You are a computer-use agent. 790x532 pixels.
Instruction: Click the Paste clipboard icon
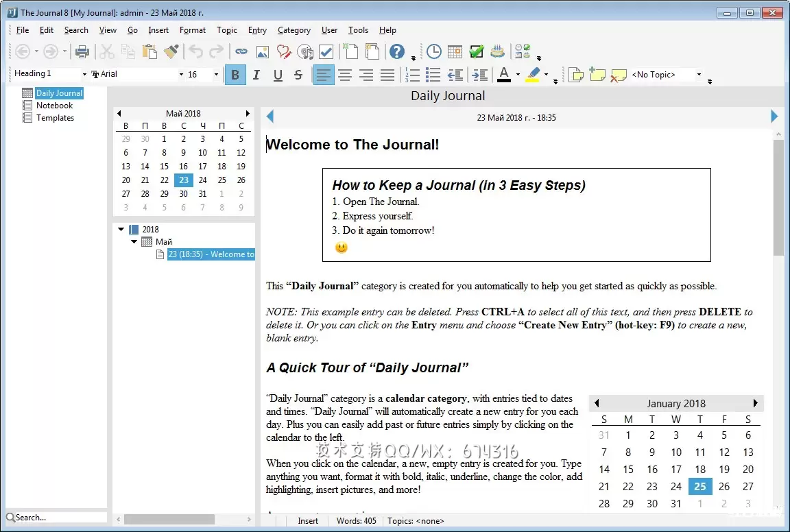(x=149, y=51)
